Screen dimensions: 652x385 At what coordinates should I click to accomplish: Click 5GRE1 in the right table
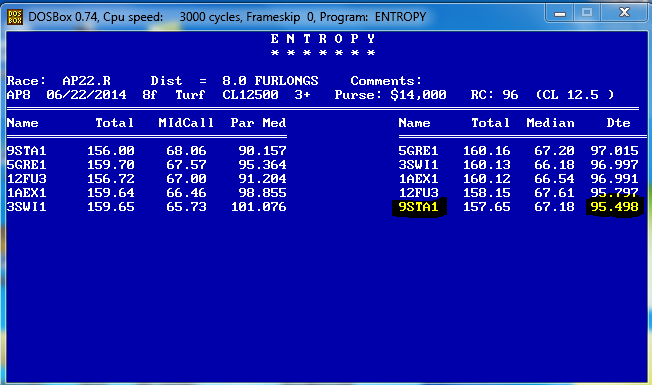[x=418, y=151]
